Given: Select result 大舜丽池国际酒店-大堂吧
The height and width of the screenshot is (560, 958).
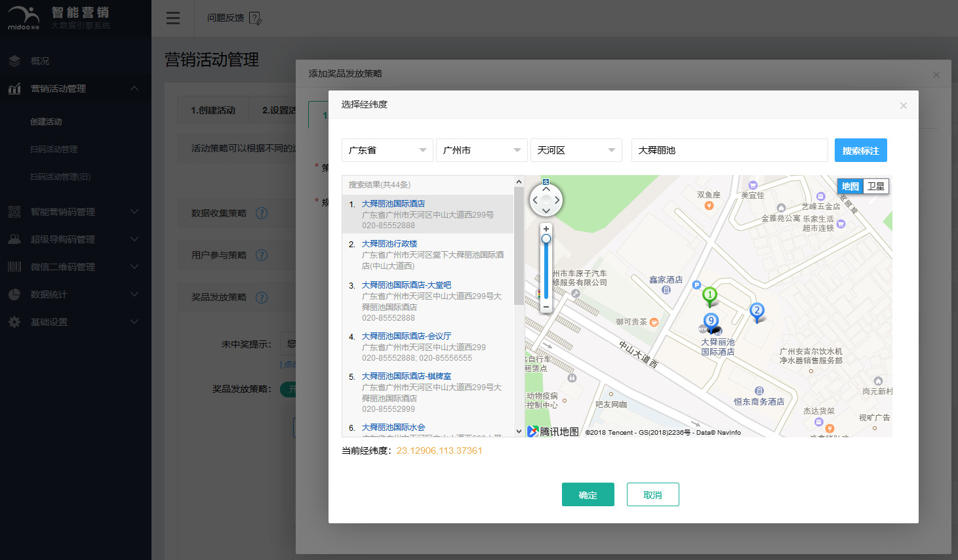Looking at the screenshot, I should point(407,285).
